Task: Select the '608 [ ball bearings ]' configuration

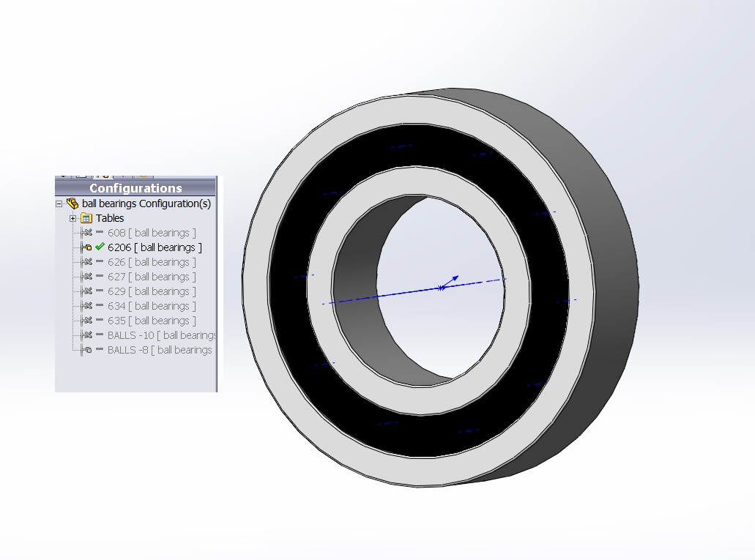Action: coord(152,233)
